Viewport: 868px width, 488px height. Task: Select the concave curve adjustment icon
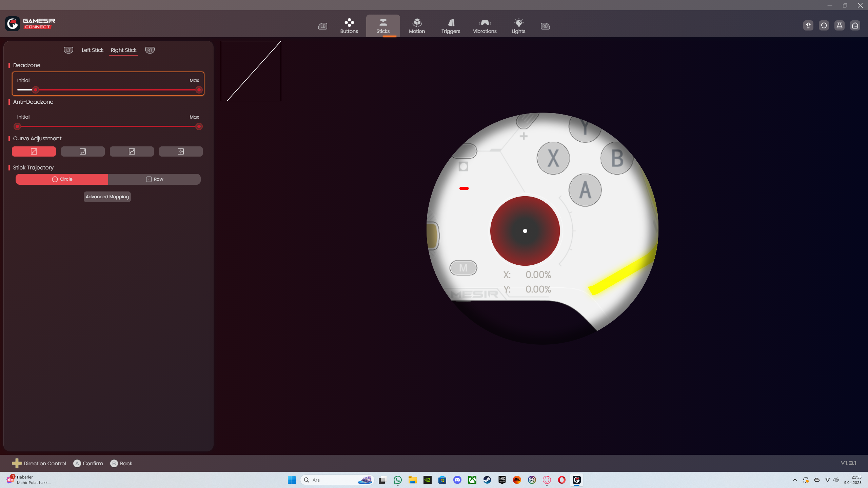(x=83, y=151)
